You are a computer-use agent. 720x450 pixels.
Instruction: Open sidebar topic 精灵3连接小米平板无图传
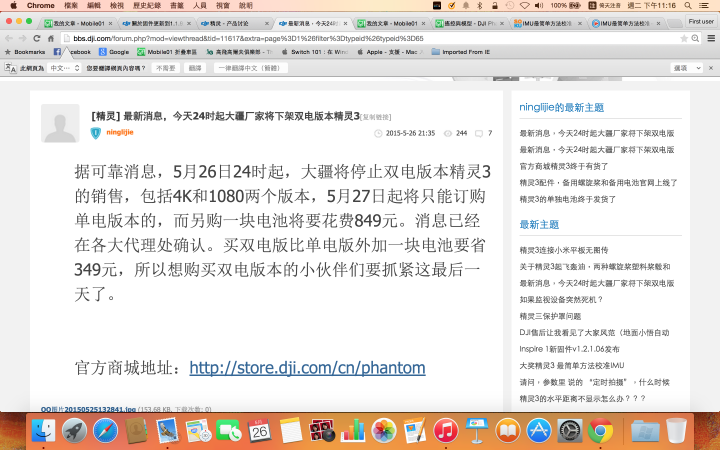click(563, 250)
